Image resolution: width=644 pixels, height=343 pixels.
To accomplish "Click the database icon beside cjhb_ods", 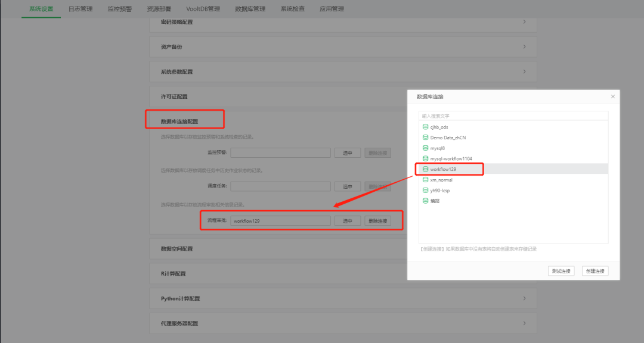I will coord(426,127).
